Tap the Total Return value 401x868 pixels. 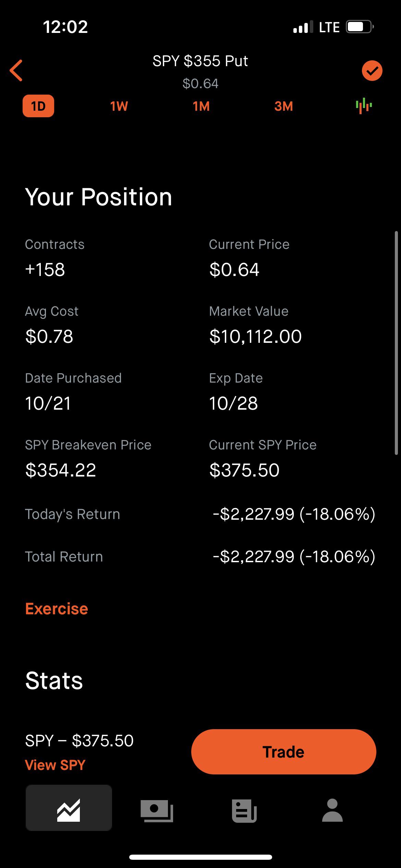[x=294, y=557]
